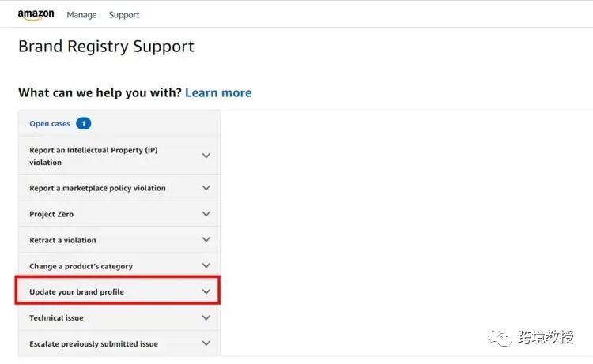
Task: Open the Support menu
Action: [124, 15]
